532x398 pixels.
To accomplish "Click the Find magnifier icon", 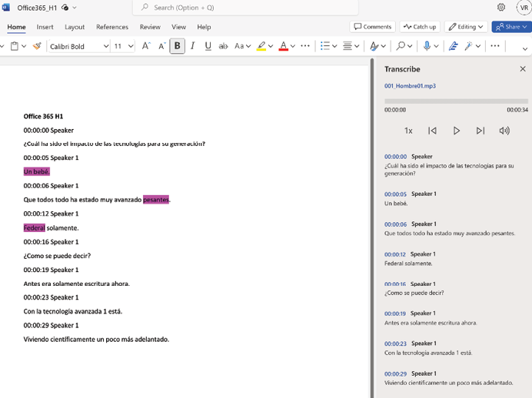I will (x=401, y=46).
